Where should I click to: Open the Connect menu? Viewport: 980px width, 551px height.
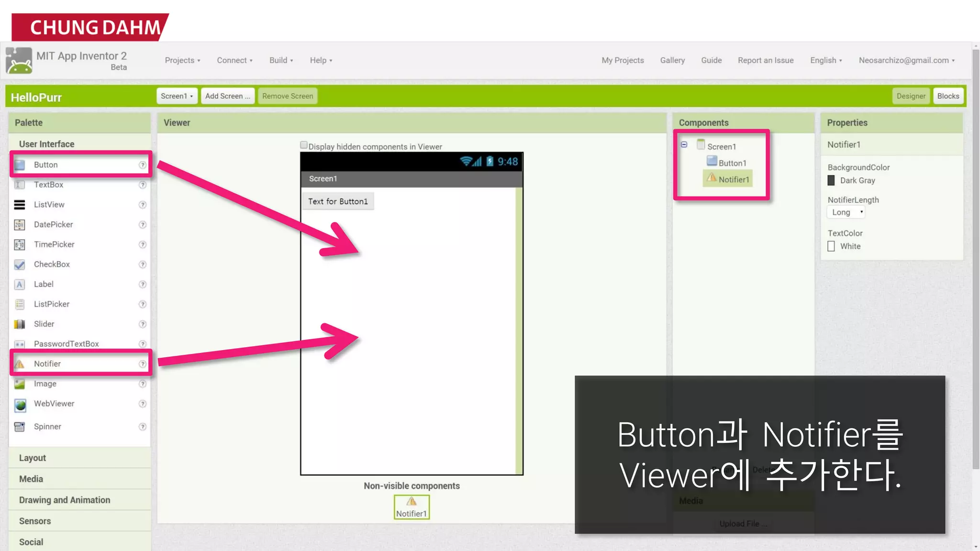pos(234,60)
